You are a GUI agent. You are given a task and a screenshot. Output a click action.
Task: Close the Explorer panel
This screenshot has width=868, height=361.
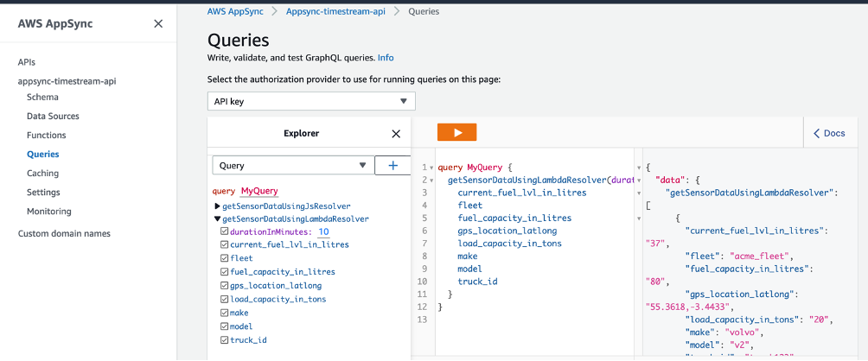[396, 134]
